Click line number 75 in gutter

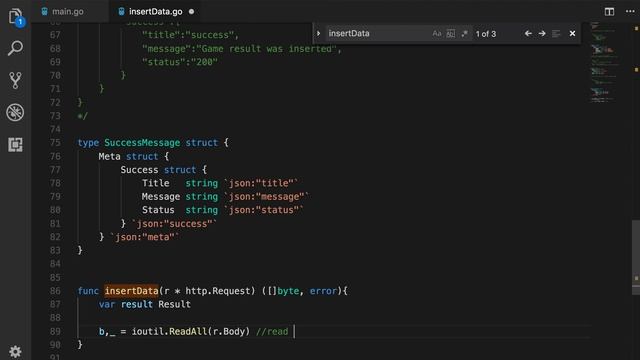[55, 142]
